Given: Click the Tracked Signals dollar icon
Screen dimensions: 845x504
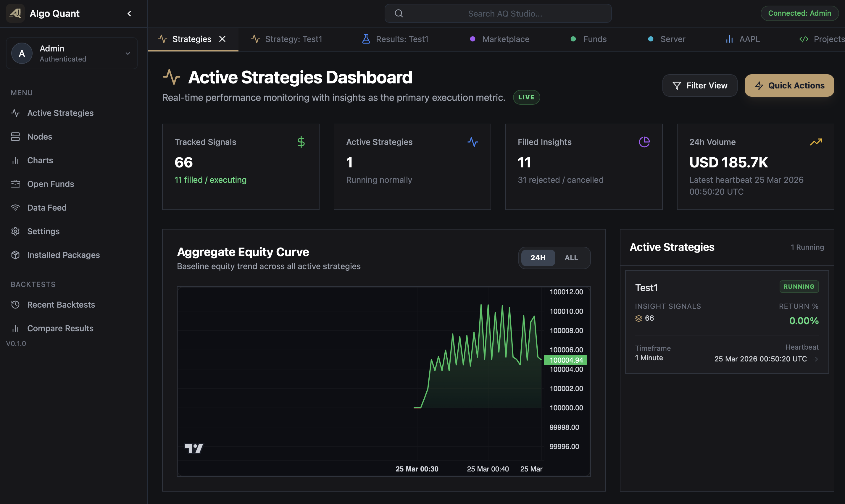Looking at the screenshot, I should [x=301, y=142].
